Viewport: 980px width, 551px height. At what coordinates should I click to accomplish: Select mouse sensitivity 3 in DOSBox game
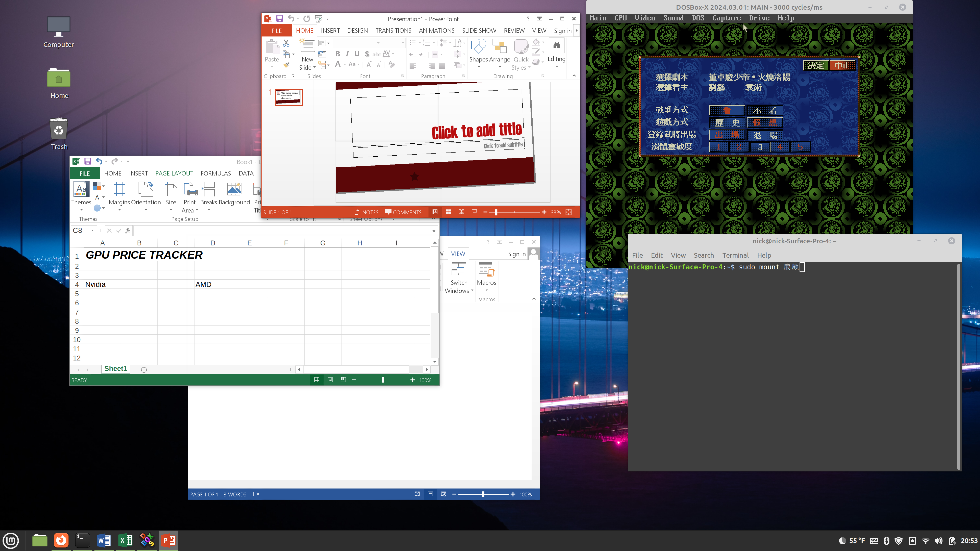pyautogui.click(x=760, y=147)
